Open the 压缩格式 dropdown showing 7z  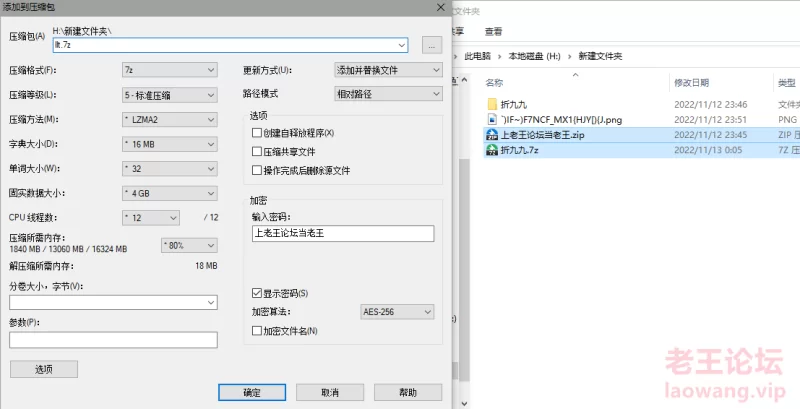(x=170, y=70)
